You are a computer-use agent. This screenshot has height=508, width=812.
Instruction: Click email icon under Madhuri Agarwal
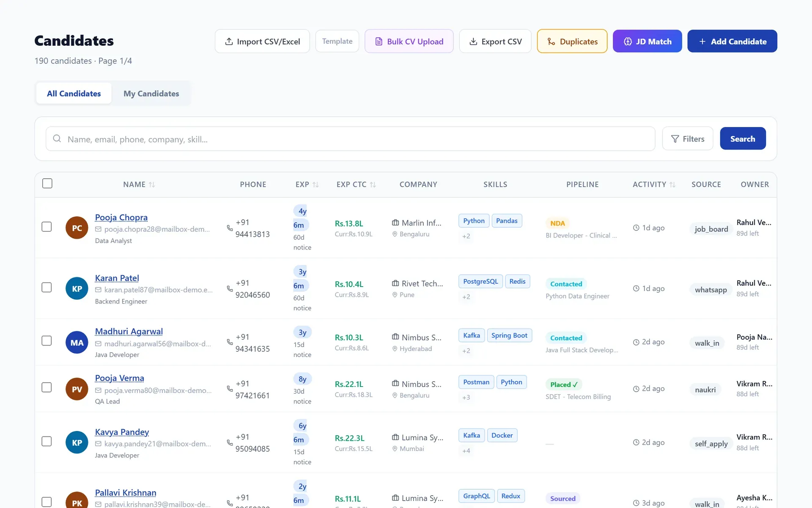pyautogui.click(x=98, y=344)
